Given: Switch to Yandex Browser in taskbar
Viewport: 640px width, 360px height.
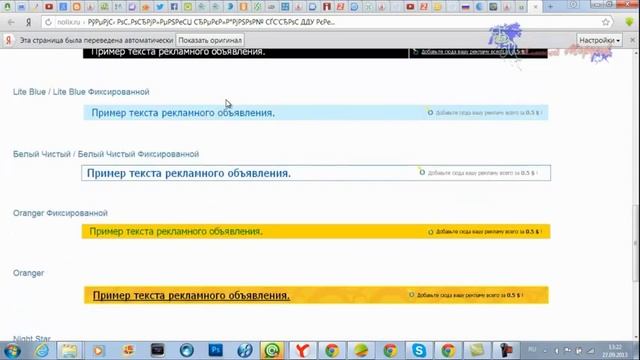Looking at the screenshot, I should (302, 351).
